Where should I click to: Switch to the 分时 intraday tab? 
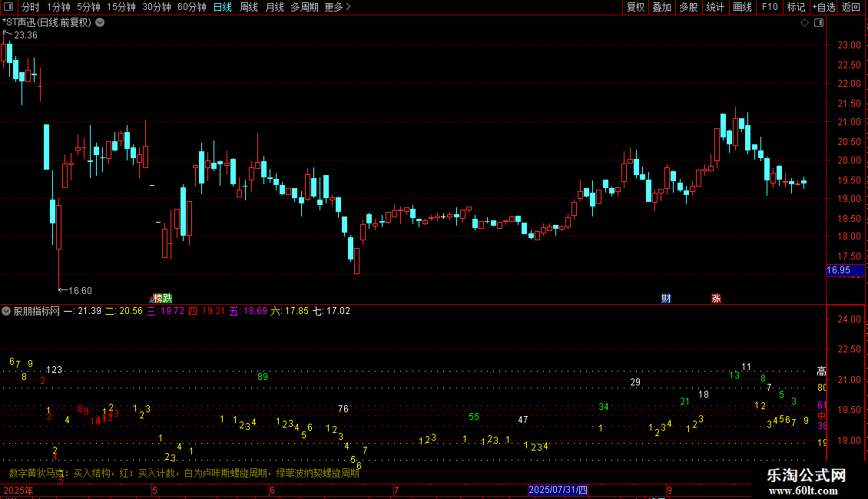[x=31, y=7]
